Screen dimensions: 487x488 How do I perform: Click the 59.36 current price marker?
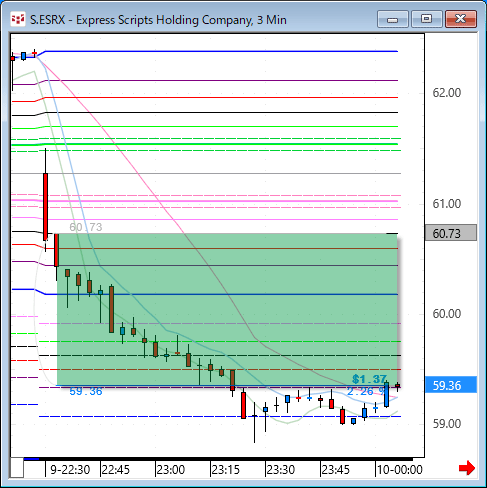point(451,385)
